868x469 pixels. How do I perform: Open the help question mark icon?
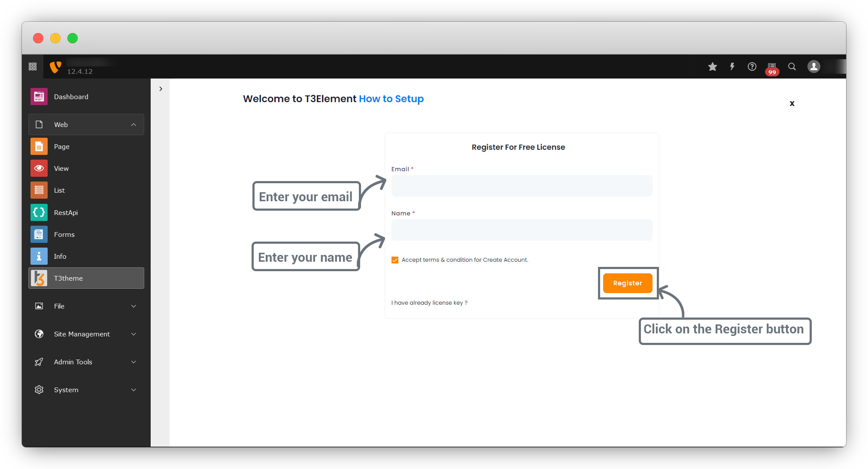(x=752, y=67)
